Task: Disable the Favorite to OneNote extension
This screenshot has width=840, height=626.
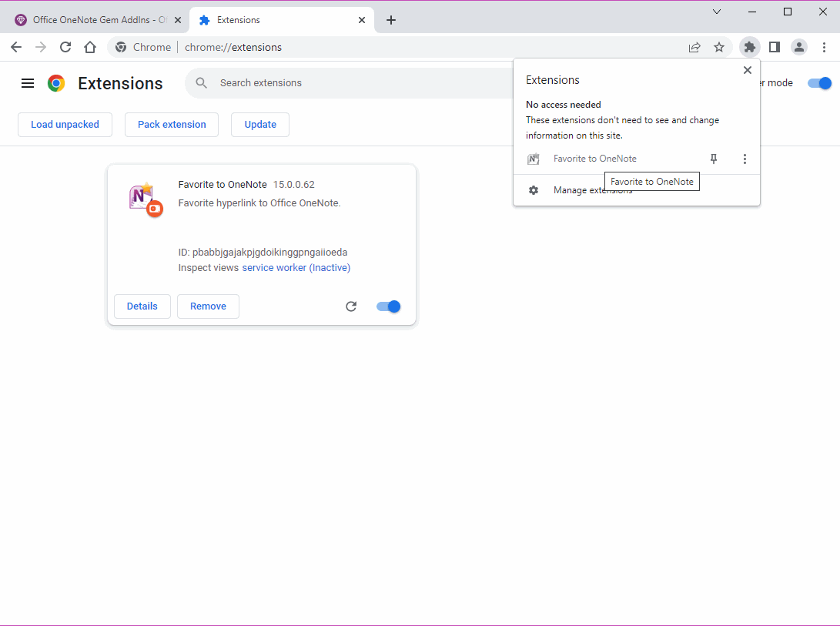Action: (x=388, y=306)
